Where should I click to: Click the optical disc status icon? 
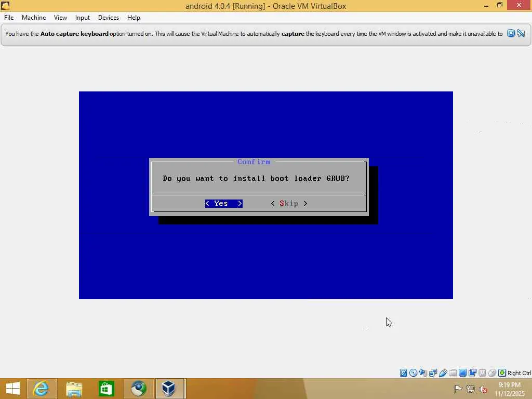click(x=413, y=373)
